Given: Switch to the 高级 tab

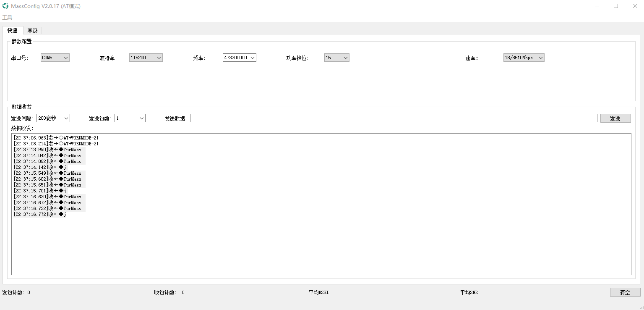Looking at the screenshot, I should [32, 31].
